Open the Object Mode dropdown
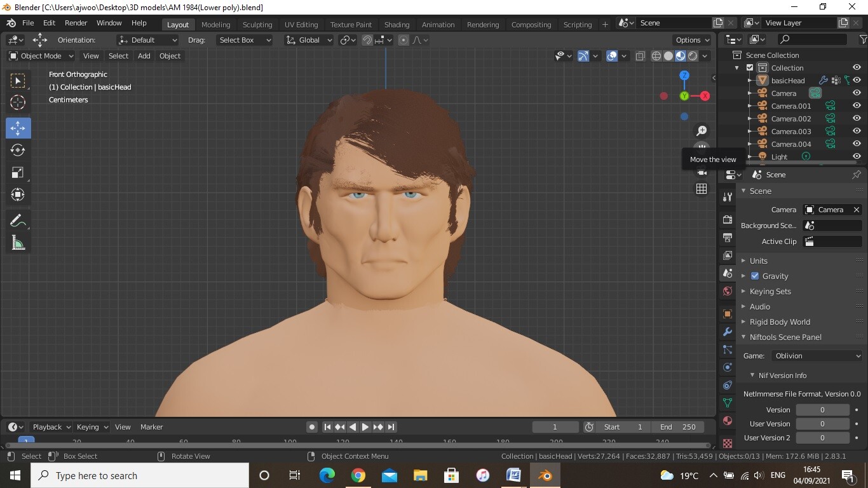 41,56
